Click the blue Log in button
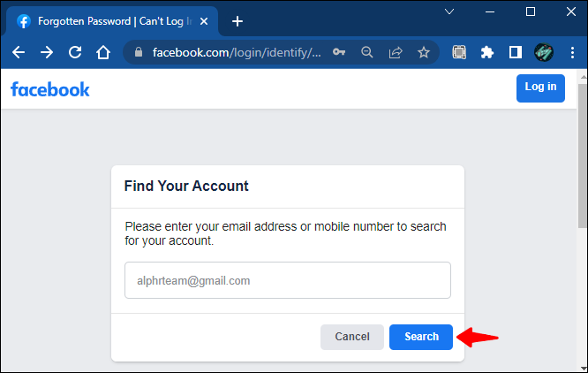 click(540, 88)
